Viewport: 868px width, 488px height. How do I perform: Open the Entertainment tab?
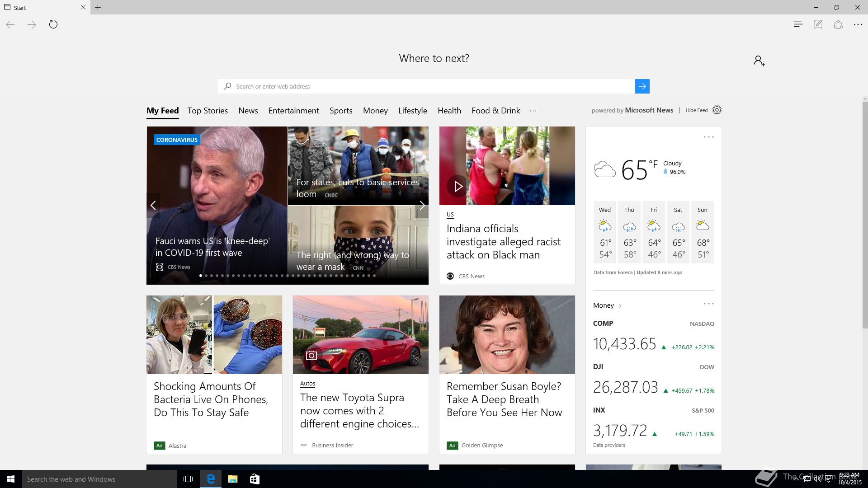[x=294, y=111]
